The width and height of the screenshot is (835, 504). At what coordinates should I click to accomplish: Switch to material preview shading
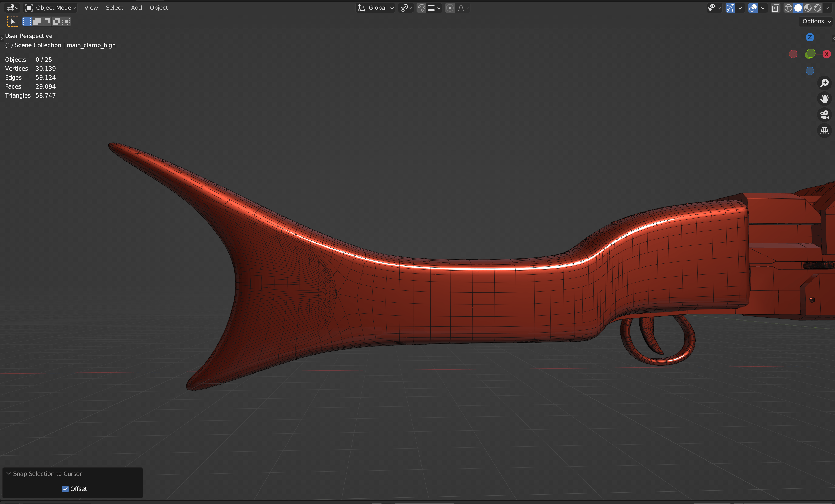point(808,8)
